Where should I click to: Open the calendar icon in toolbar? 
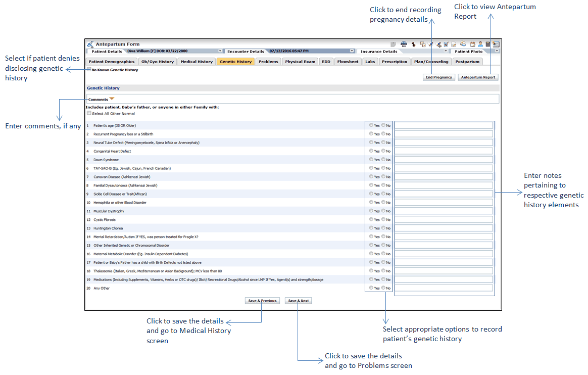[x=472, y=44]
